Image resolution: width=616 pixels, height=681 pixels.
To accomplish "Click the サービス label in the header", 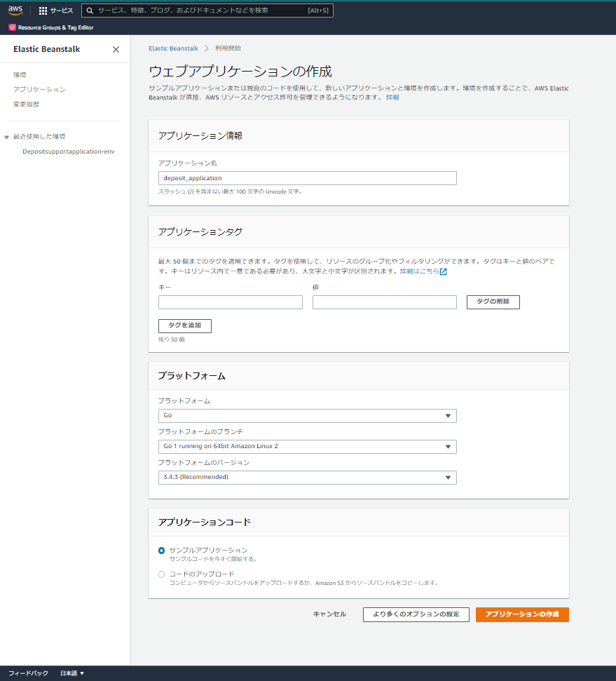I will (62, 11).
